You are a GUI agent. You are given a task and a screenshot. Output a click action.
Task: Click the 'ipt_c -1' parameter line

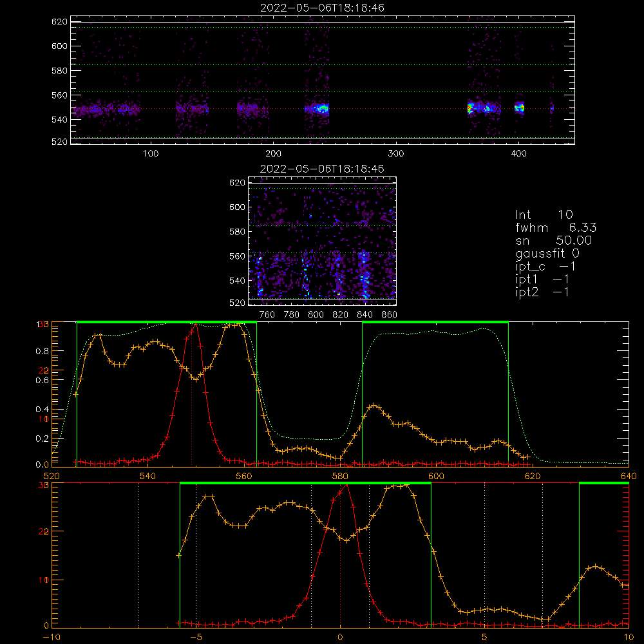point(545,267)
